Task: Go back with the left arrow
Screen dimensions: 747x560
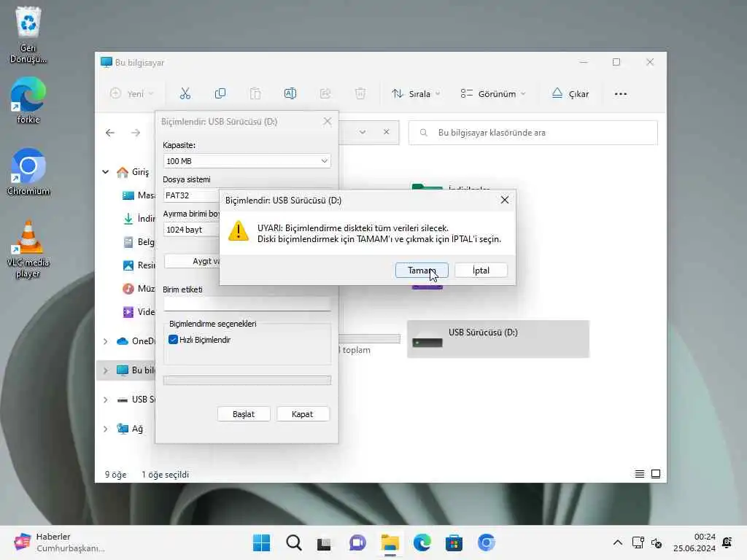Action: click(x=110, y=133)
